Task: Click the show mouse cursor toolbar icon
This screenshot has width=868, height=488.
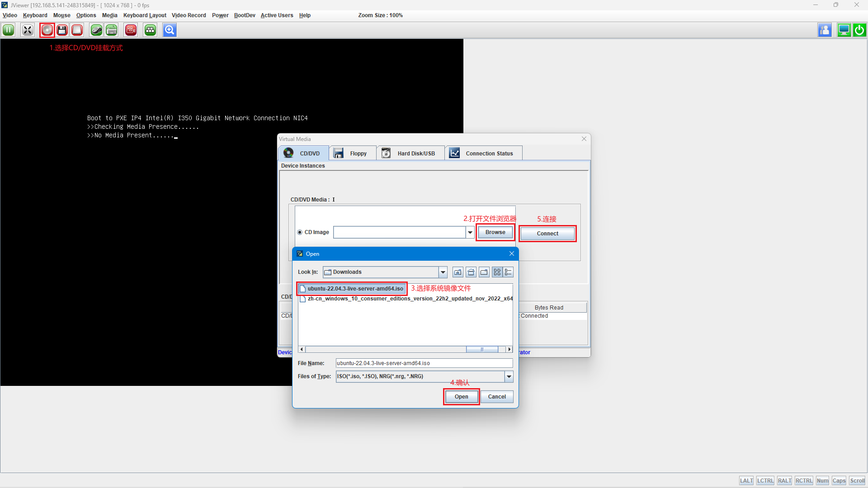Action: point(96,30)
